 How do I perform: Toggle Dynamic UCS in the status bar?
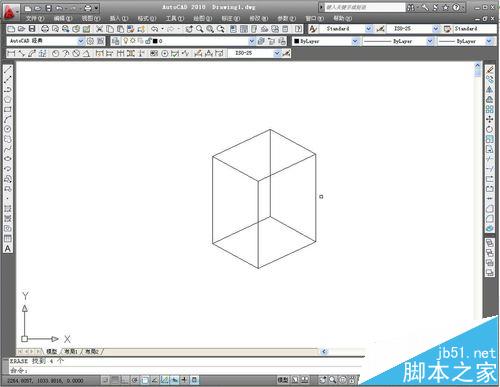(x=165, y=380)
